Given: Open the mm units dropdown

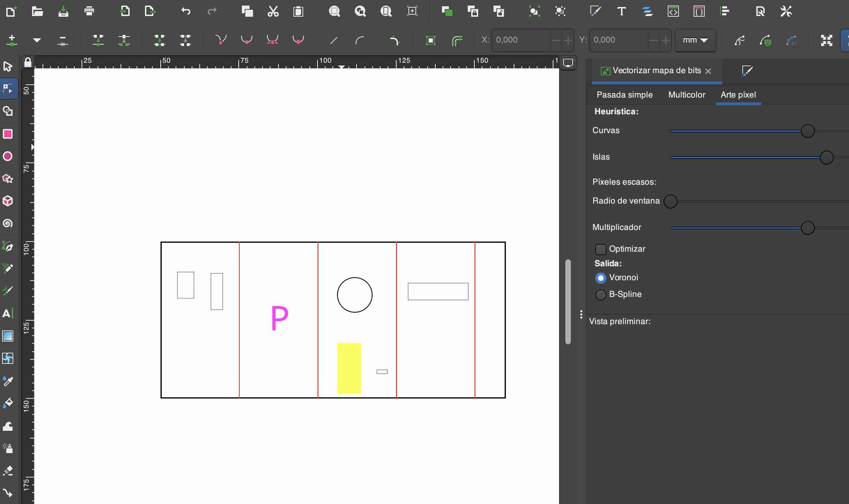Looking at the screenshot, I should coord(695,40).
